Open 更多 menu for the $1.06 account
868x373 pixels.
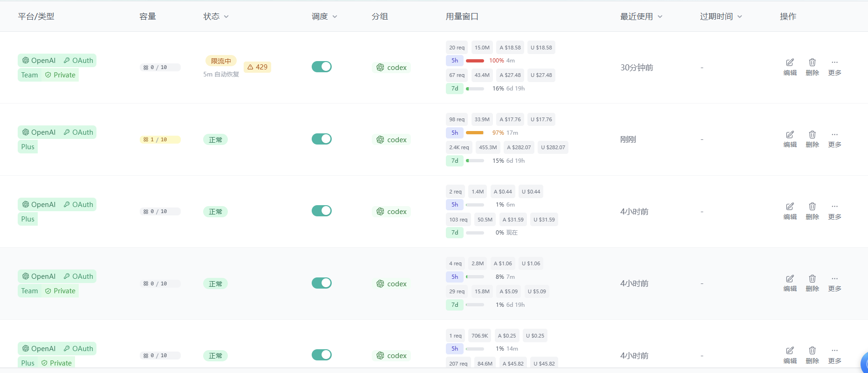[x=834, y=283]
